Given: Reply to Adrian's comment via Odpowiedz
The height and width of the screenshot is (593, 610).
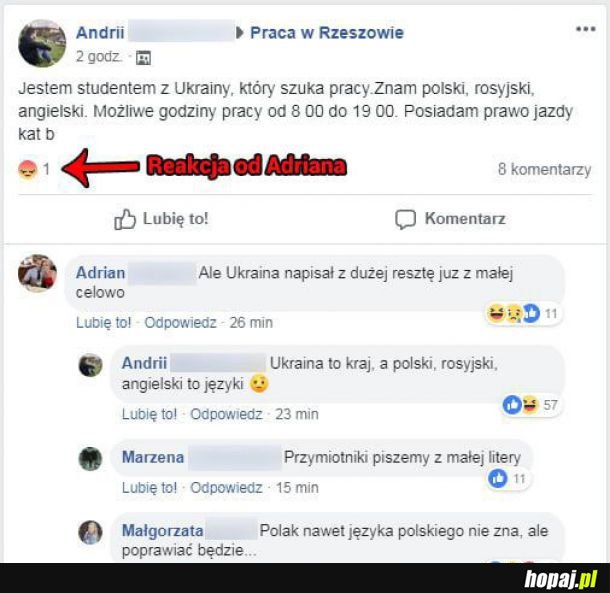Looking at the screenshot, I should pyautogui.click(x=180, y=323).
